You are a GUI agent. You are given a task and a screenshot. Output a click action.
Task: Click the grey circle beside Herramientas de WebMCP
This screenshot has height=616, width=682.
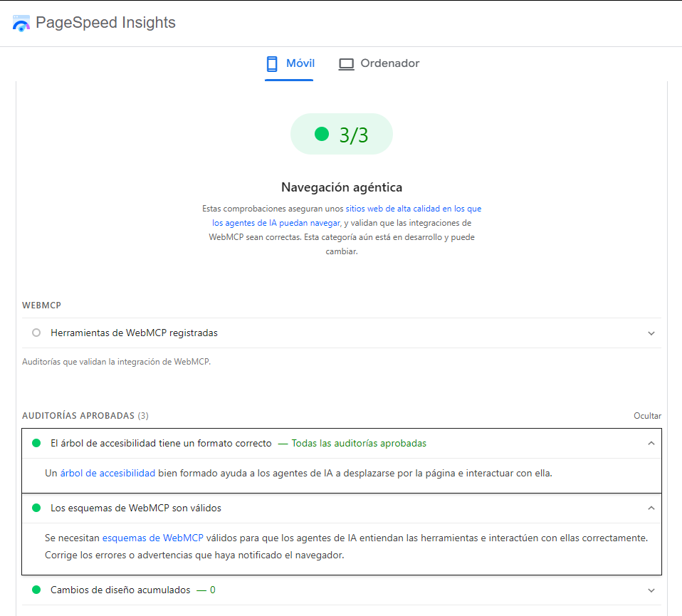click(36, 333)
